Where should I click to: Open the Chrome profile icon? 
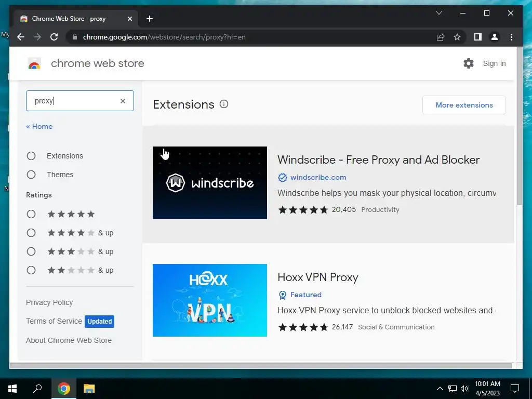click(495, 37)
